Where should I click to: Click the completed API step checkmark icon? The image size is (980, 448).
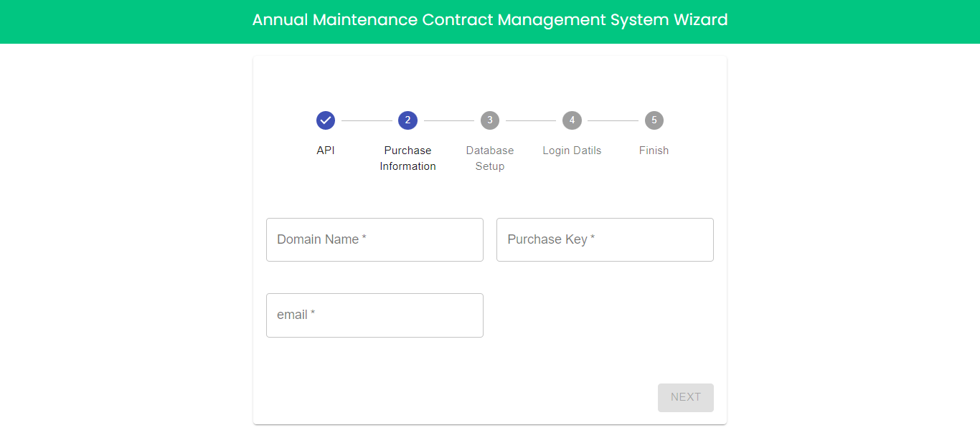326,120
